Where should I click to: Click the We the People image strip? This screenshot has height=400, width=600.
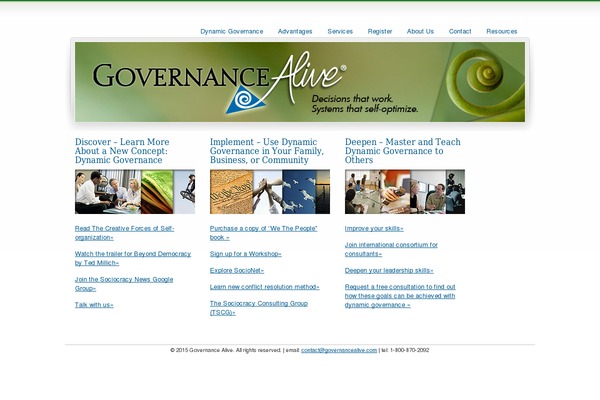[270, 192]
